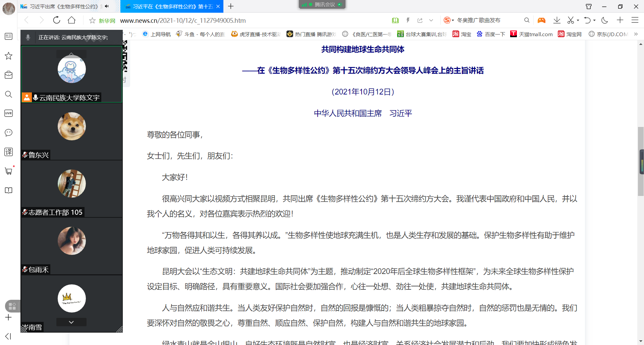Go to the browser home page icon
The image size is (644, 345).
tap(71, 20)
